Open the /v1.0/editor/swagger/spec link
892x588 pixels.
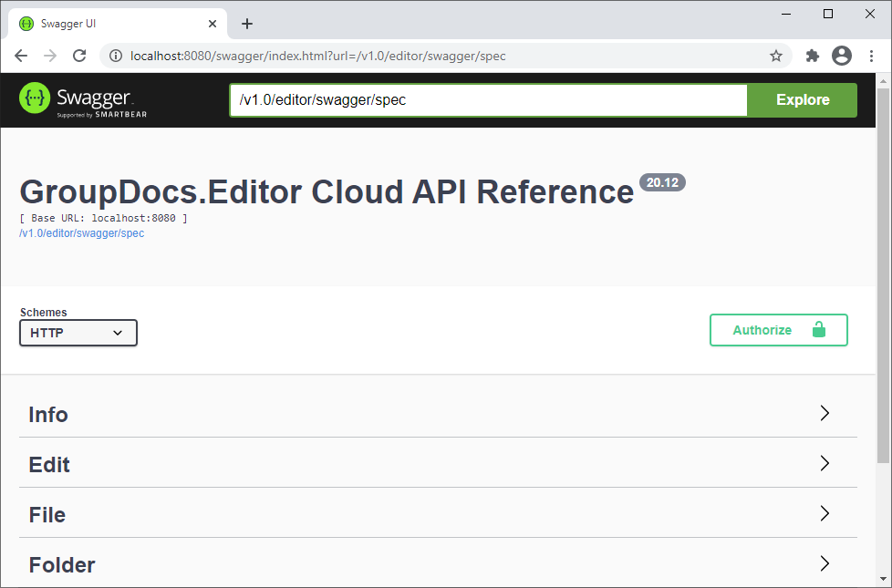point(82,233)
